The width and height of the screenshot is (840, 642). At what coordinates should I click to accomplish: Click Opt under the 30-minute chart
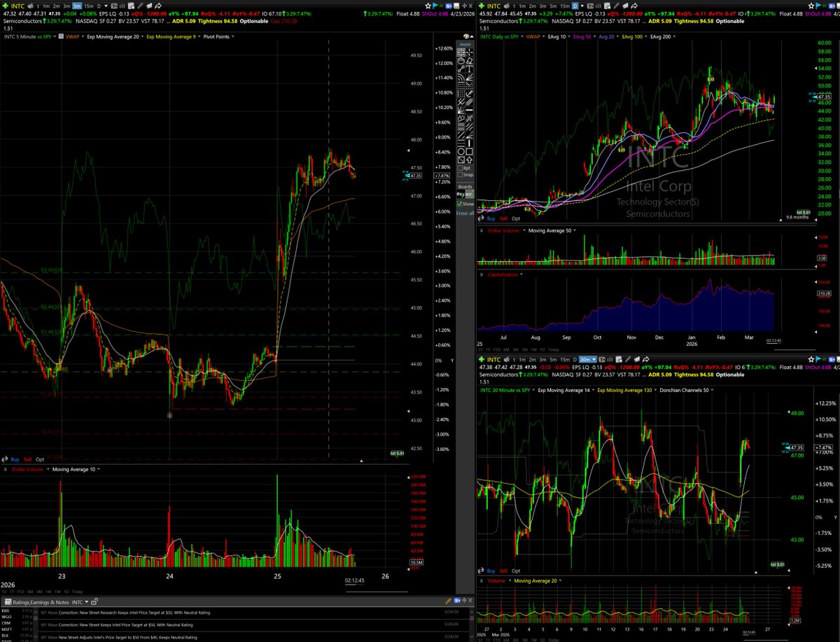point(516,571)
